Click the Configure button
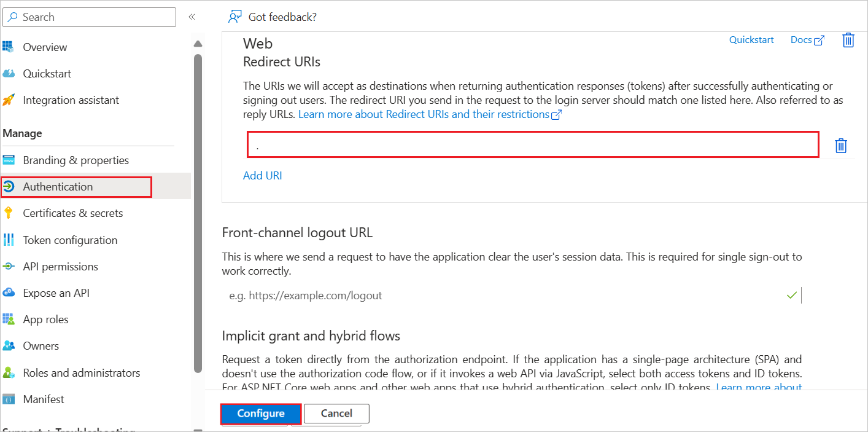This screenshot has height=432, width=868. pyautogui.click(x=261, y=414)
